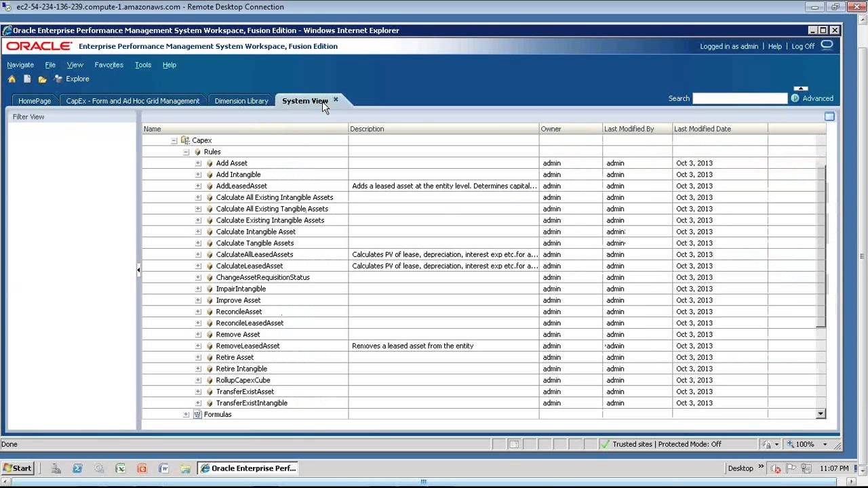Screen dimensions: 868x488
Task: Close the System View tab
Action: coord(336,100)
